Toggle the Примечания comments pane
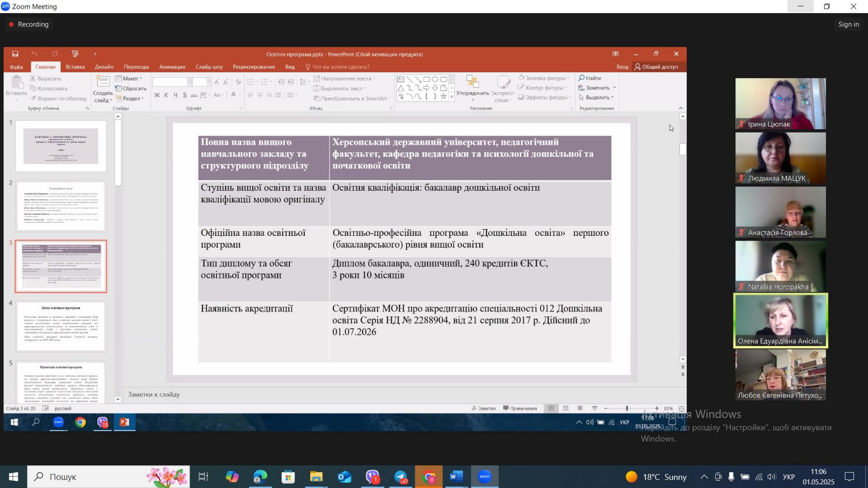 coord(520,408)
